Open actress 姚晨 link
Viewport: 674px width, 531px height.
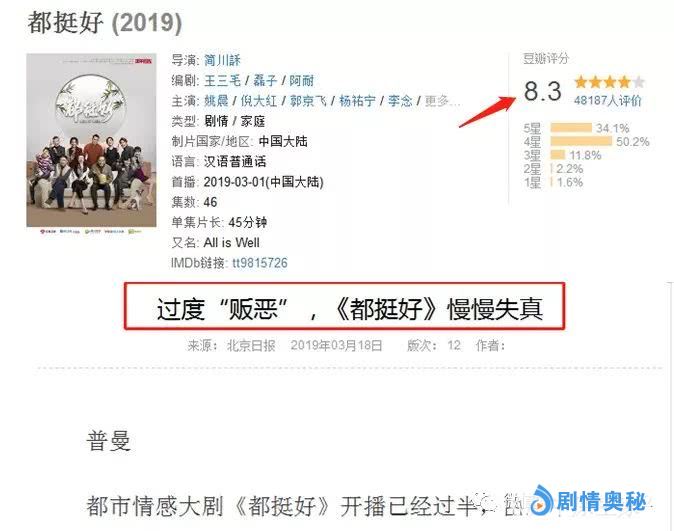click(216, 101)
